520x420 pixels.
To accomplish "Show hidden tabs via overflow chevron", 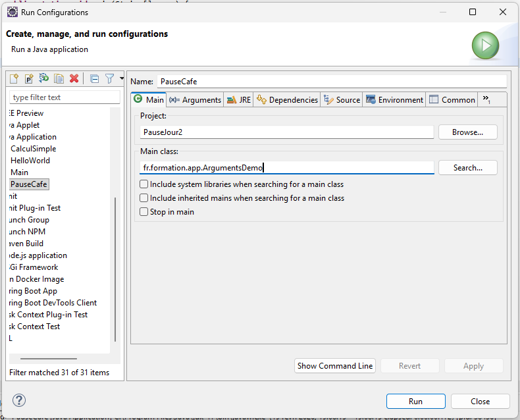I will pos(486,99).
